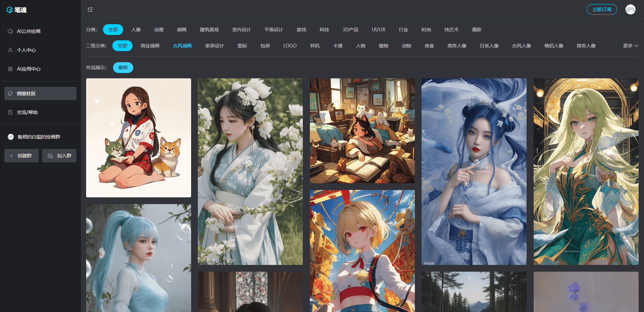Collapse the sidebar using the top-left icon
Viewport: 644px width, 312px height.
point(90,9)
